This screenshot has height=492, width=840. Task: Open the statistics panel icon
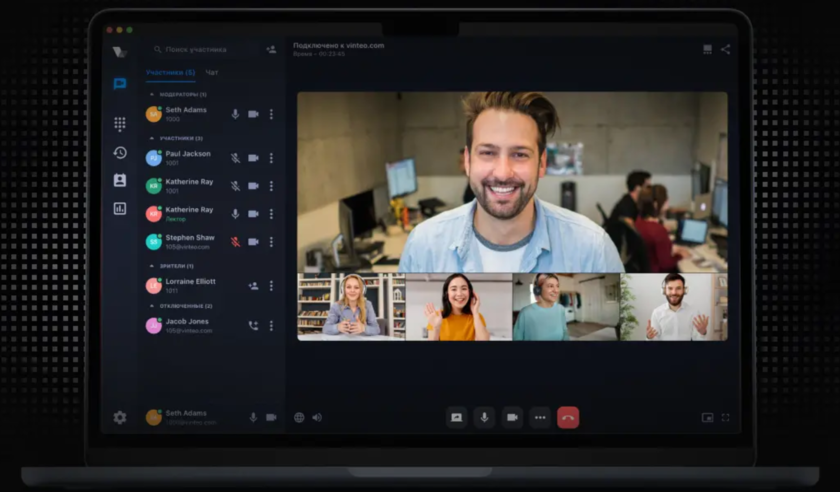(120, 209)
